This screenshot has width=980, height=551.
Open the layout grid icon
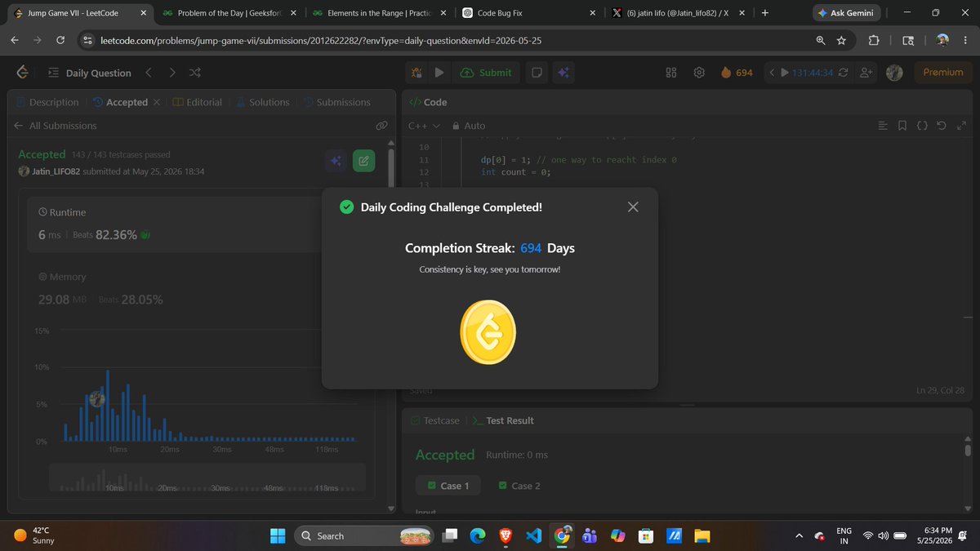(671, 73)
